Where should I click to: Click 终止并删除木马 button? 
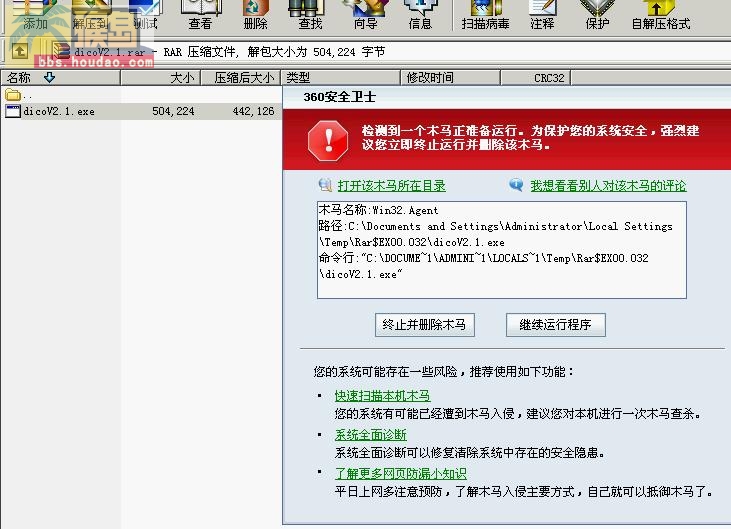pyautogui.click(x=425, y=325)
